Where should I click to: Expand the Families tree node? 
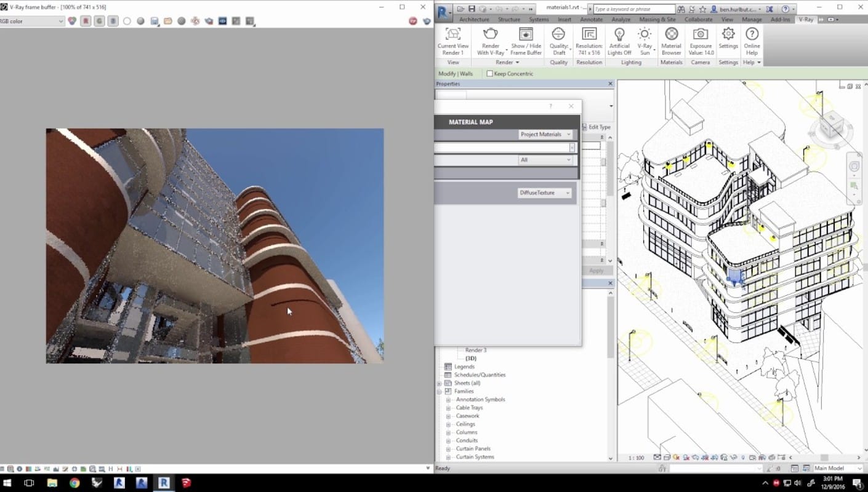[x=440, y=392]
